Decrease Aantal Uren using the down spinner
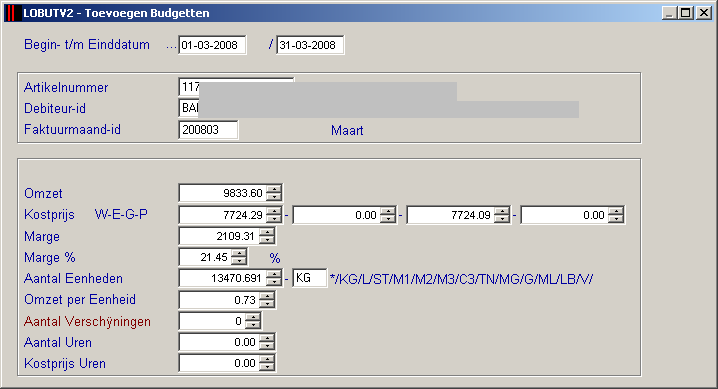Viewport: 718px width, 389px height. [x=267, y=346]
